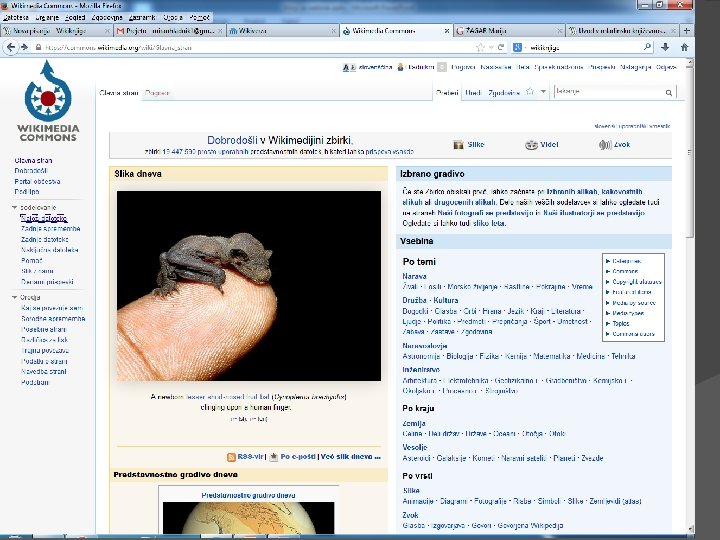Click the Firefox search box containing wikiknjige
The height and width of the screenshot is (540, 720).
click(x=583, y=47)
